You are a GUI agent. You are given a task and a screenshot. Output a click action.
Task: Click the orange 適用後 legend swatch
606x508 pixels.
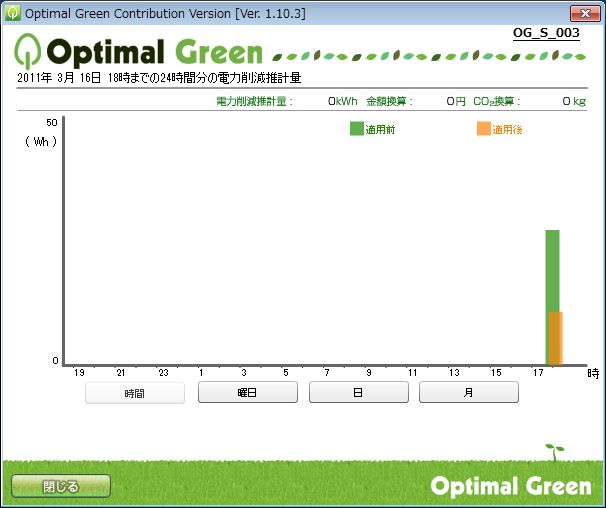tap(483, 129)
